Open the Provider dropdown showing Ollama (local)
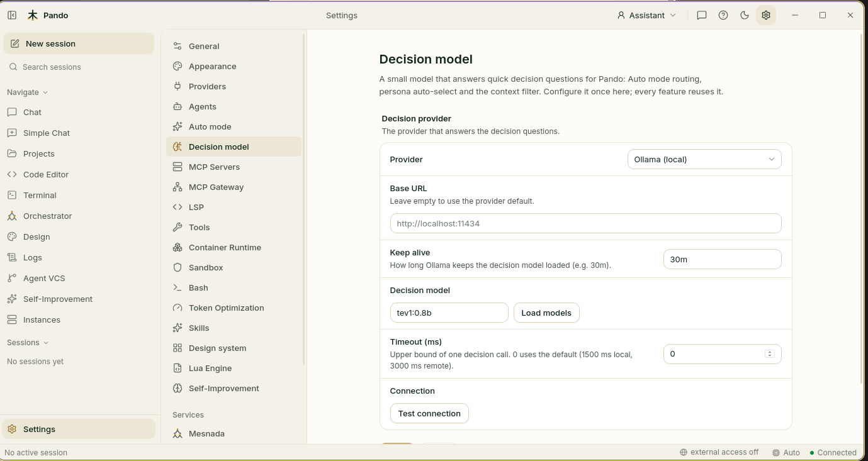Screen dimensions: 868x461 [704, 159]
